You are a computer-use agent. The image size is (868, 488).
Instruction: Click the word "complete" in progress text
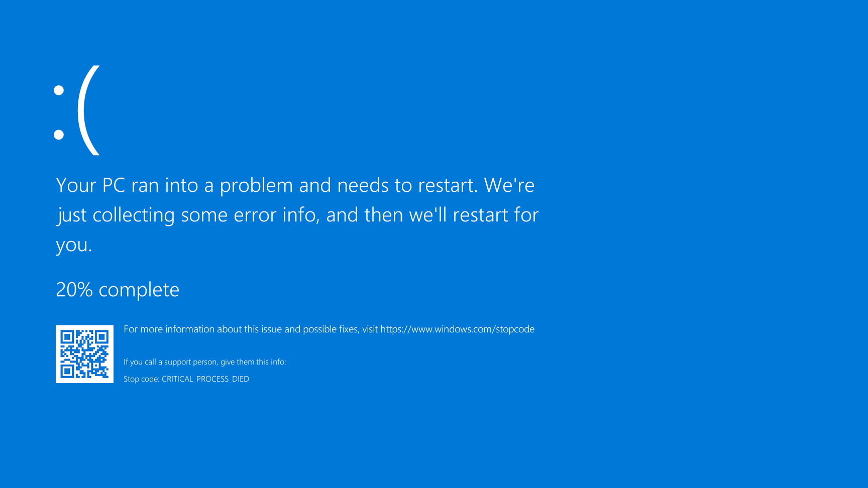coord(139,290)
